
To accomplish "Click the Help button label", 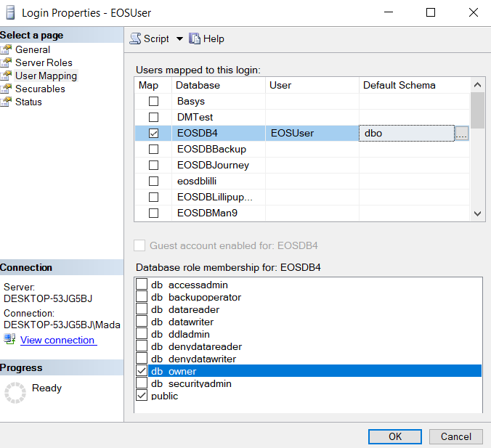I will pos(214,38).
